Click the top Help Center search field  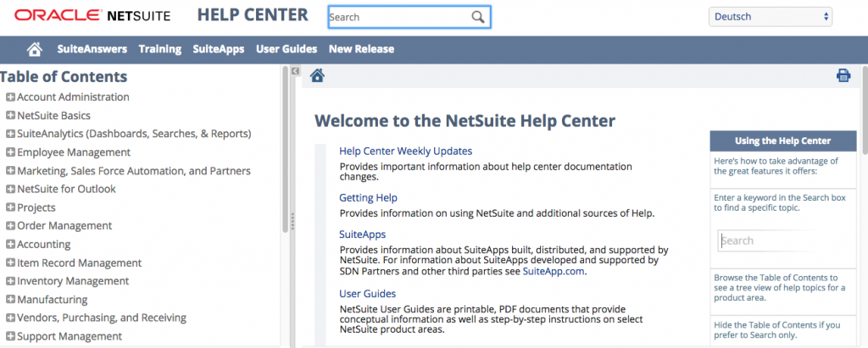[397, 17]
